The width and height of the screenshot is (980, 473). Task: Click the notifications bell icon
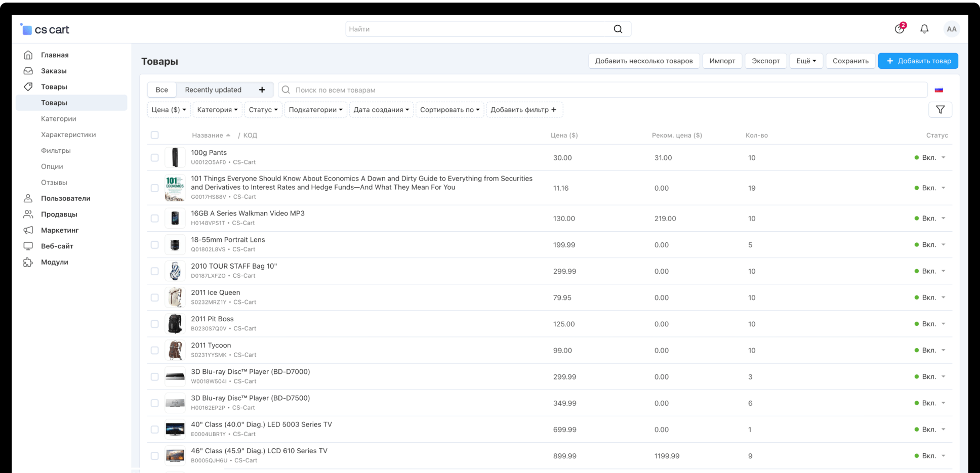(x=924, y=29)
